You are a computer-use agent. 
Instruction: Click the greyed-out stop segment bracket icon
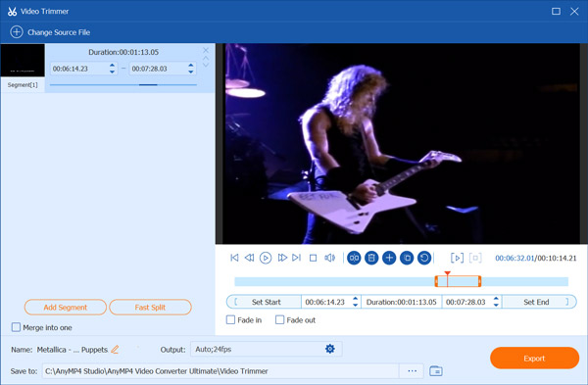[x=475, y=258]
